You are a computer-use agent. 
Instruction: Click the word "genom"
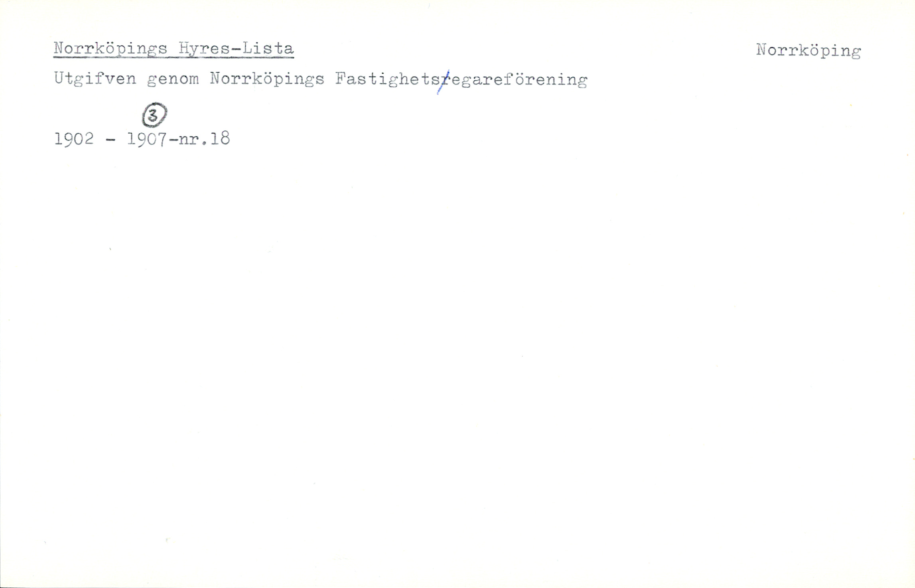point(173,80)
